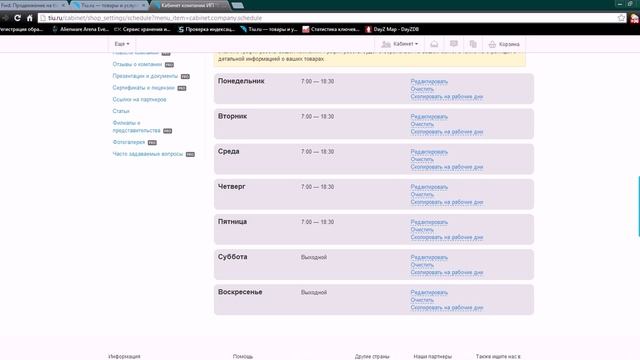Open Отзывы о компании in sidebar
This screenshot has height=360, width=640.
137,64
